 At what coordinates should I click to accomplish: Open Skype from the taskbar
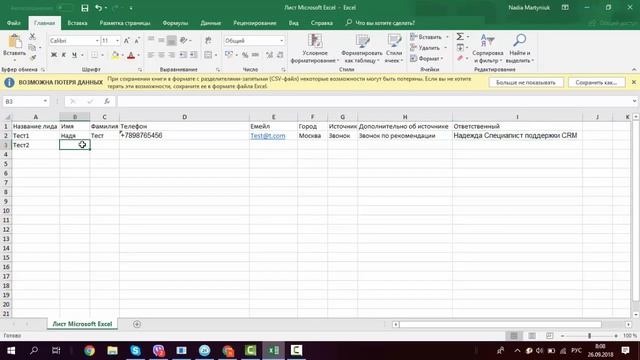pyautogui.click(x=136, y=350)
